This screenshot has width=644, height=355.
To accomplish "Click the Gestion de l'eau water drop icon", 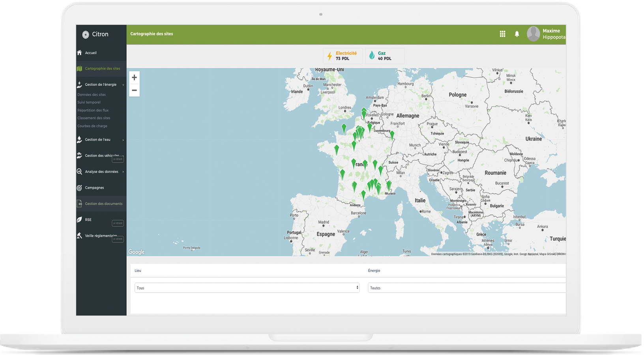I will tap(80, 139).
